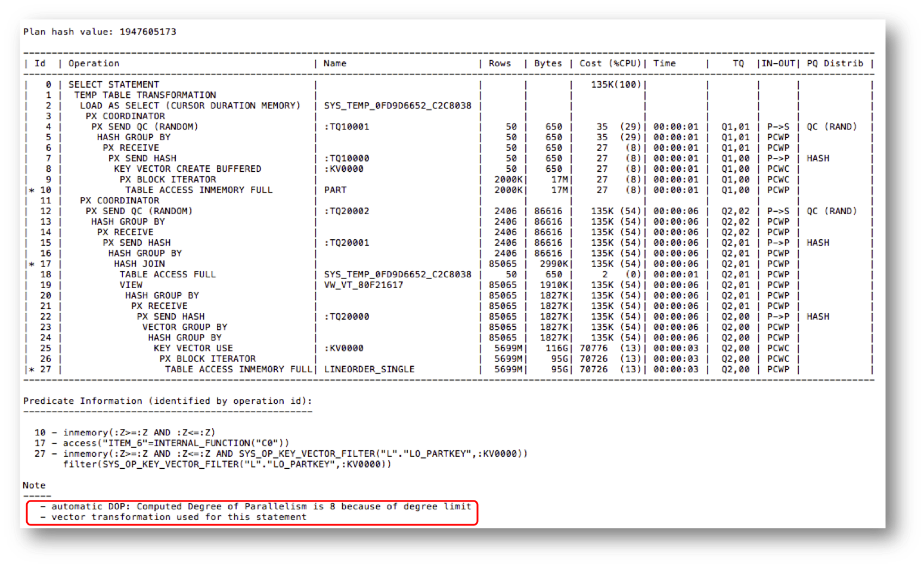924x566 pixels.
Task: Click ":KV0000" name in row 8
Action: (343, 169)
